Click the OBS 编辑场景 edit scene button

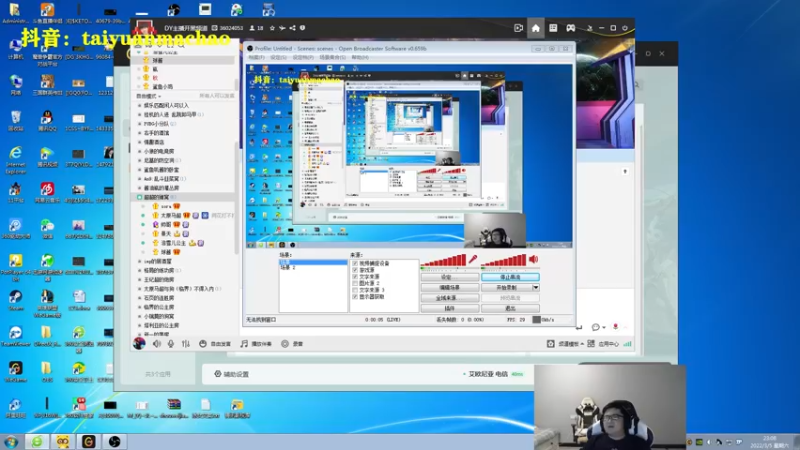pos(449,287)
